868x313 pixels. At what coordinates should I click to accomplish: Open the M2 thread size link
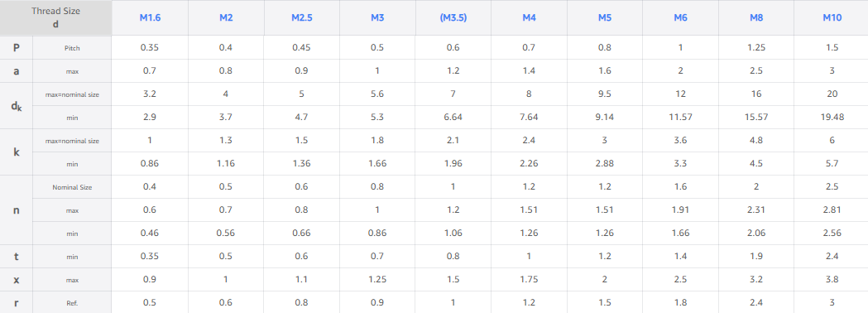click(x=226, y=17)
